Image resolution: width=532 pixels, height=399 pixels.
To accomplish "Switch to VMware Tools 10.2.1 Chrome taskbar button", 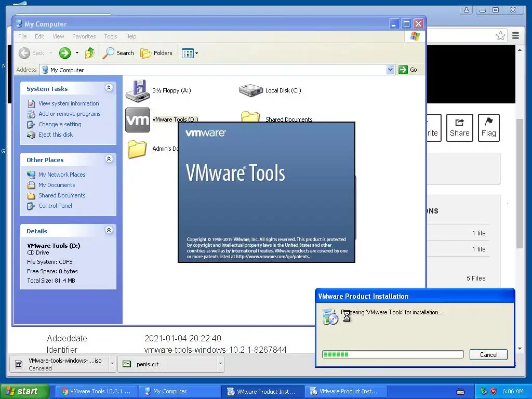I will point(96,391).
